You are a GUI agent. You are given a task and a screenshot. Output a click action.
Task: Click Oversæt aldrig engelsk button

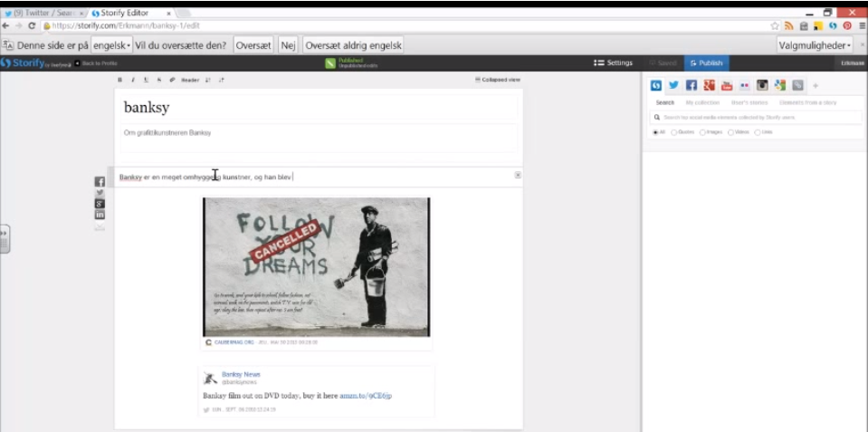(353, 45)
